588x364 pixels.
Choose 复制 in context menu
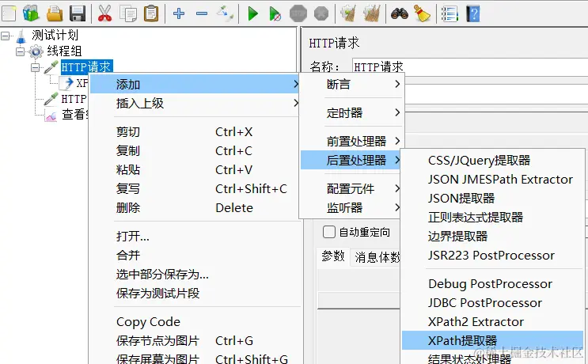click(x=195, y=150)
